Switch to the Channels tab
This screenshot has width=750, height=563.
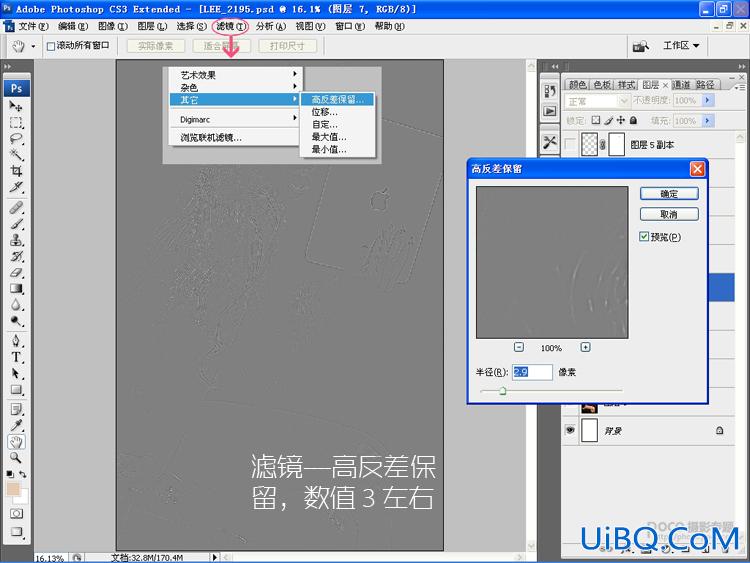pos(681,85)
